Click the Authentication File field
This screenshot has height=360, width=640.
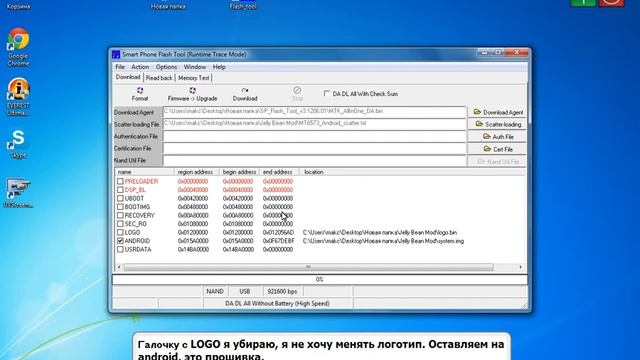[314, 136]
